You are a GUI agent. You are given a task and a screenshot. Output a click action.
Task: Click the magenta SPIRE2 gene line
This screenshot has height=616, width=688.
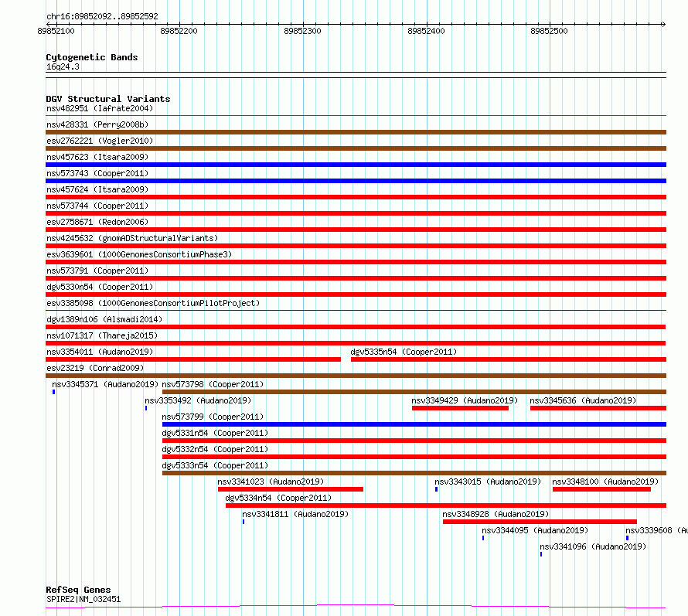click(x=356, y=607)
